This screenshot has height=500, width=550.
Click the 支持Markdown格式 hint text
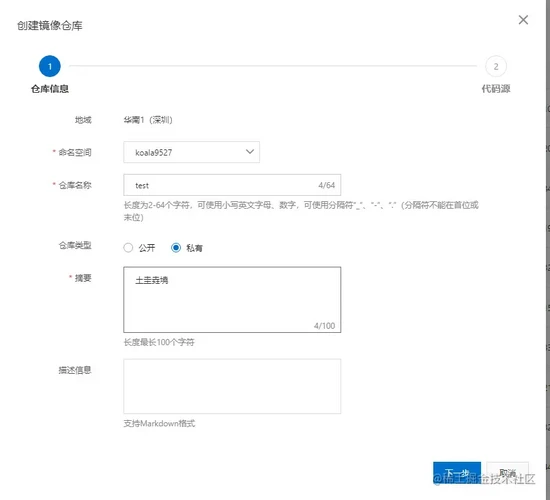click(159, 424)
